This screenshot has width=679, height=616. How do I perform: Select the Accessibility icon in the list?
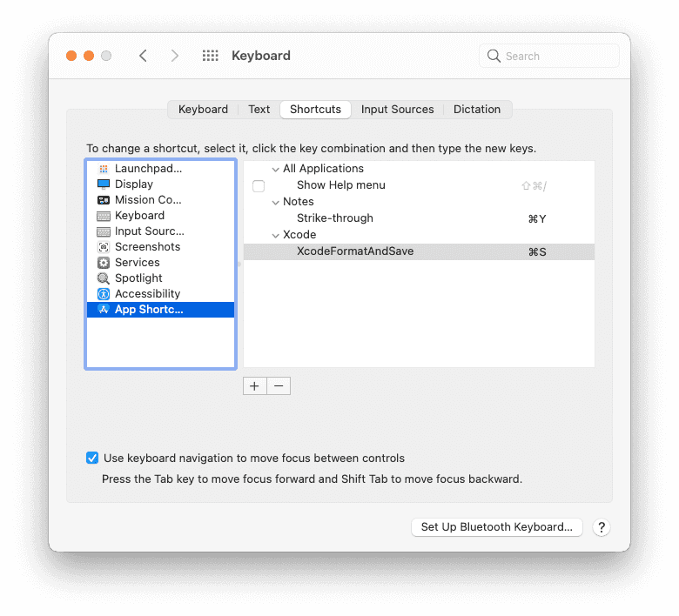(x=104, y=294)
